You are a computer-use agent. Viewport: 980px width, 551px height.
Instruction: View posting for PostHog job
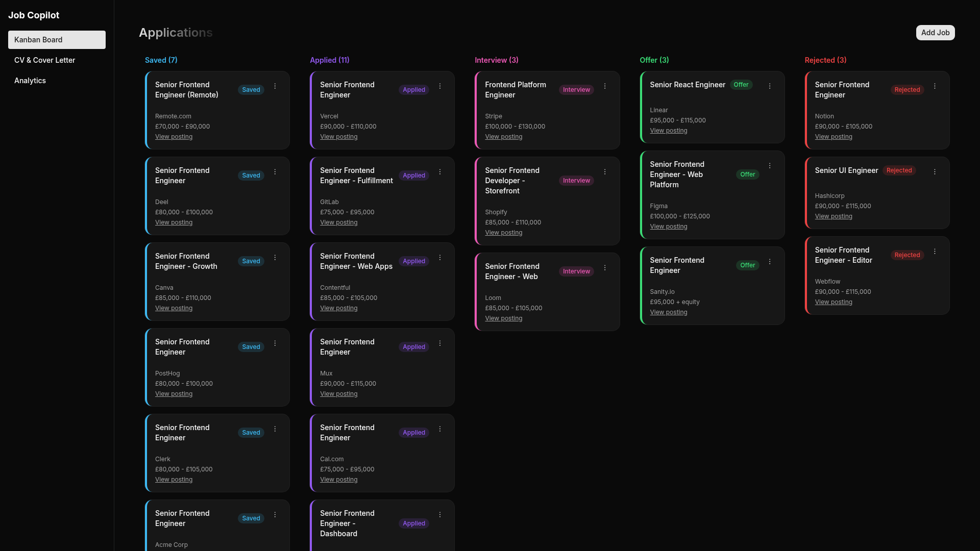point(174,394)
